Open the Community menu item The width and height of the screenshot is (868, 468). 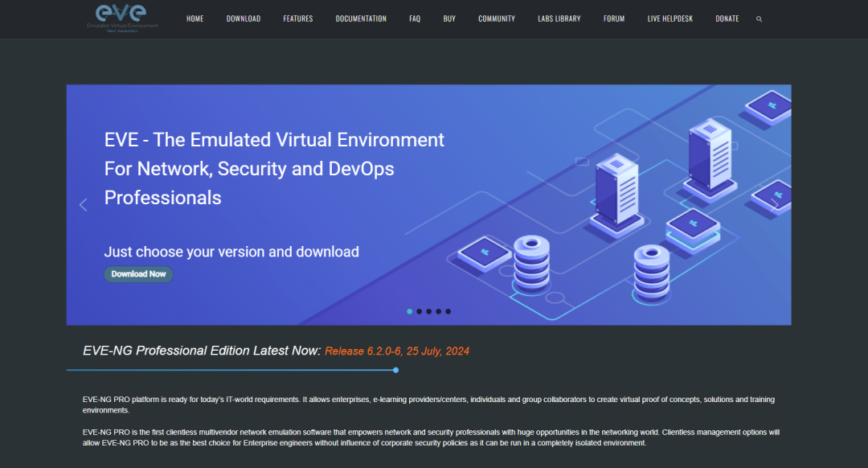click(497, 18)
